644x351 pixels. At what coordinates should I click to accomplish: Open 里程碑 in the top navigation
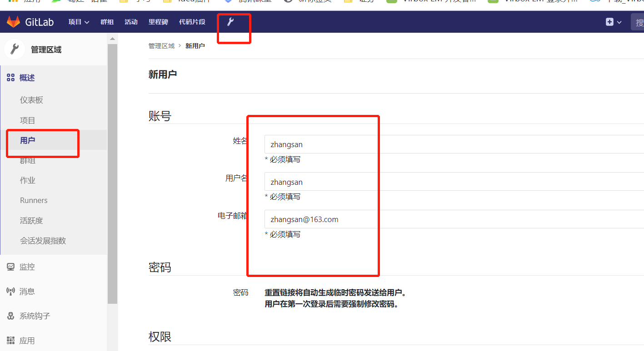tap(158, 22)
